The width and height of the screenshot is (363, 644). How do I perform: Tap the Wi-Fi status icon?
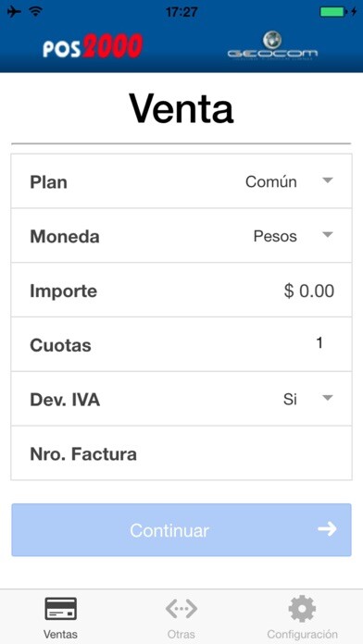(36, 12)
